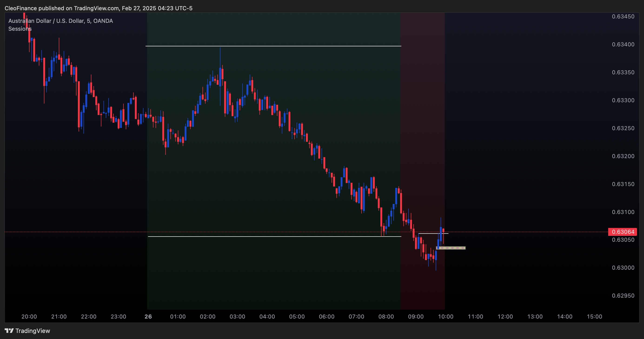
Task: Select the short white line near 0.63060
Action: (434, 234)
